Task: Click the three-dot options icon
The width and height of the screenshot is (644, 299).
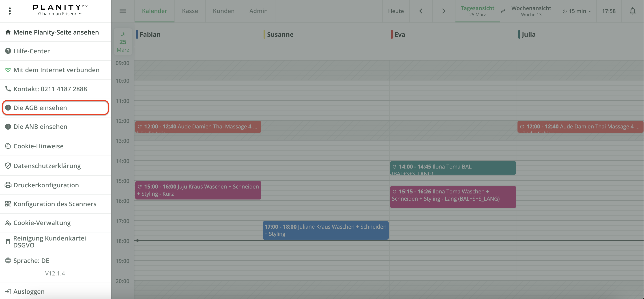Action: tap(10, 11)
